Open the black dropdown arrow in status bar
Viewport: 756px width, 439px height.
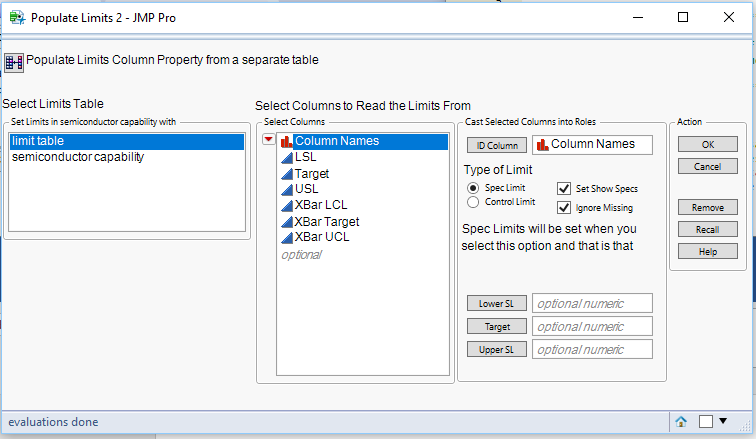[x=723, y=421]
